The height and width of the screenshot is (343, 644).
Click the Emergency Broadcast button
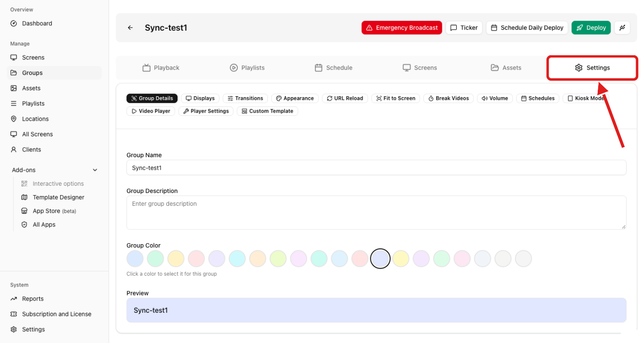click(402, 28)
